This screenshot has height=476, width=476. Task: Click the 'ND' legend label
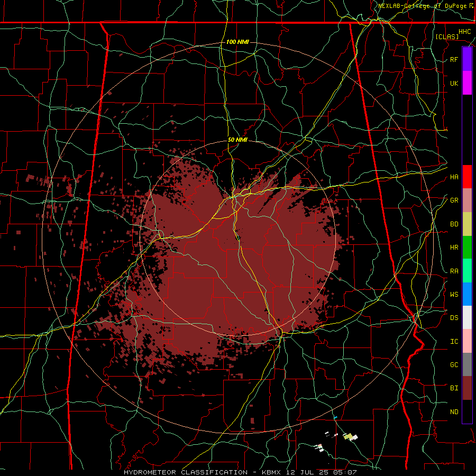[454, 412]
